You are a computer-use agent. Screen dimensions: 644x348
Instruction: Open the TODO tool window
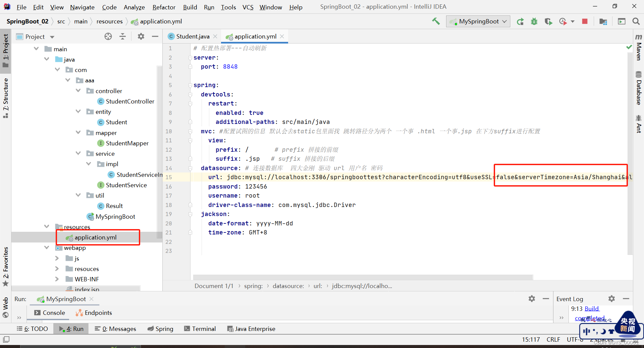(x=33, y=329)
